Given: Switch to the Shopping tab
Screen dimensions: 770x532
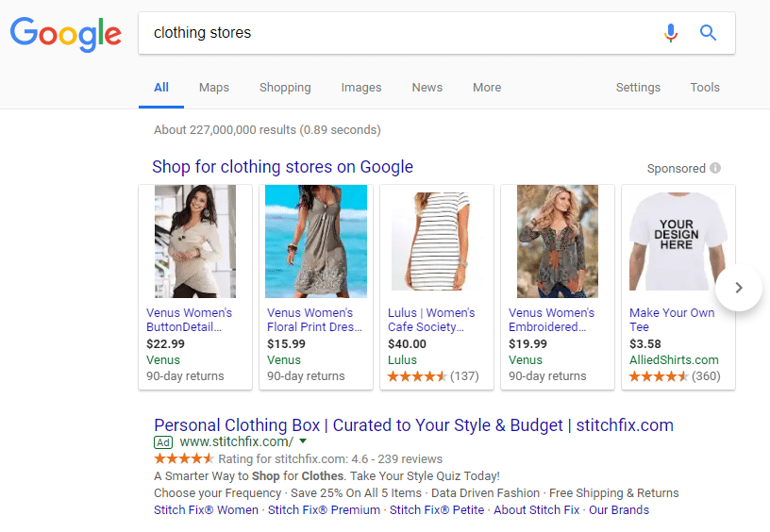Looking at the screenshot, I should (x=285, y=87).
